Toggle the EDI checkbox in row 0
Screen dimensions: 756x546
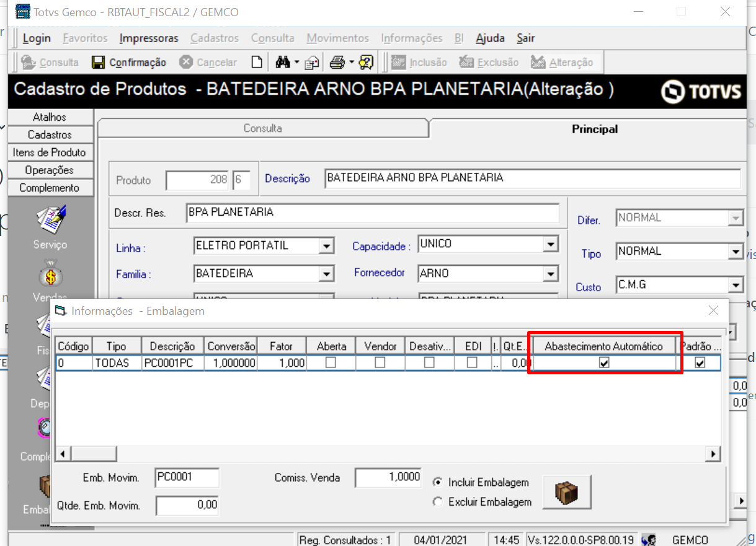(472, 363)
